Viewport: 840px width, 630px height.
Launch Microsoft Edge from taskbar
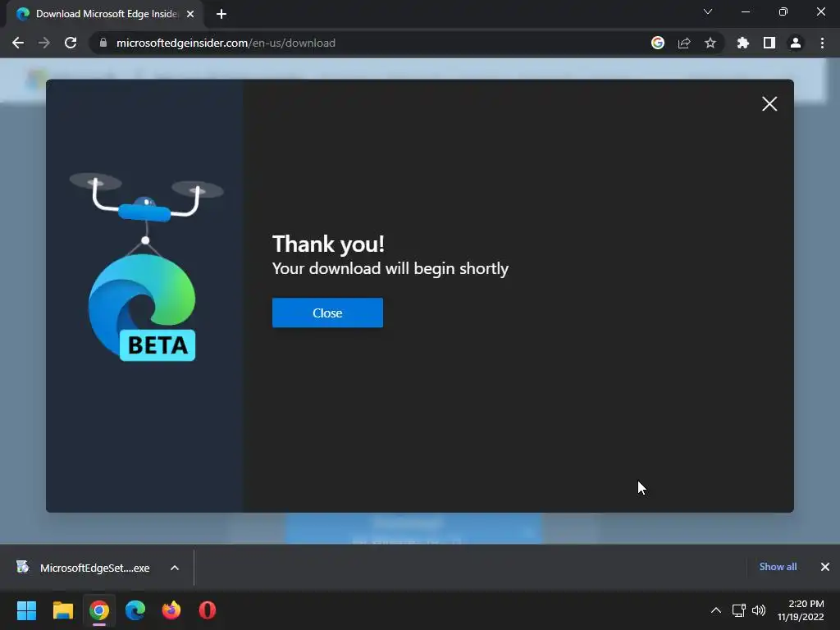(135, 610)
